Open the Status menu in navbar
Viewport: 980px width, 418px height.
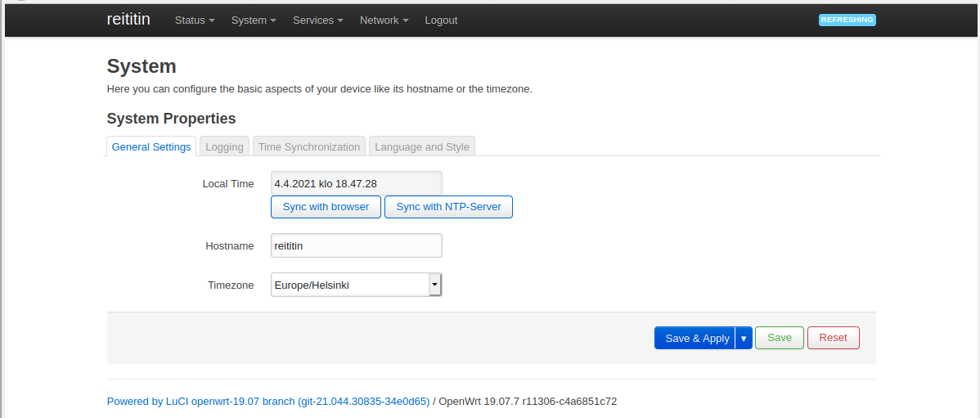[194, 20]
